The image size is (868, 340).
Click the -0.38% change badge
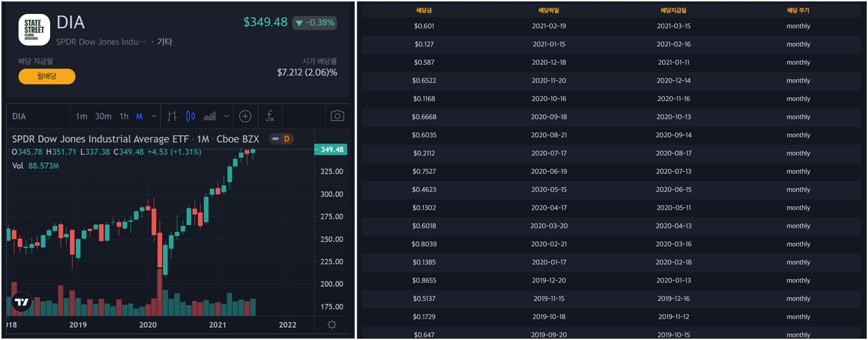click(315, 23)
